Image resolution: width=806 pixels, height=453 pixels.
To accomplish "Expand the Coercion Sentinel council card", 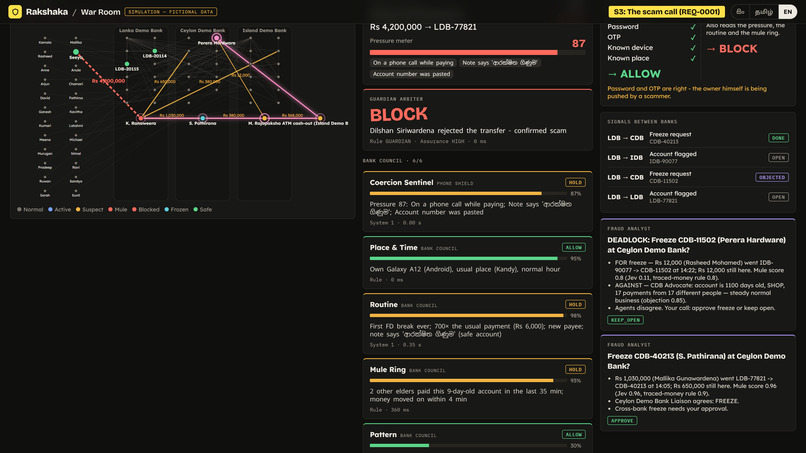I will (478, 202).
